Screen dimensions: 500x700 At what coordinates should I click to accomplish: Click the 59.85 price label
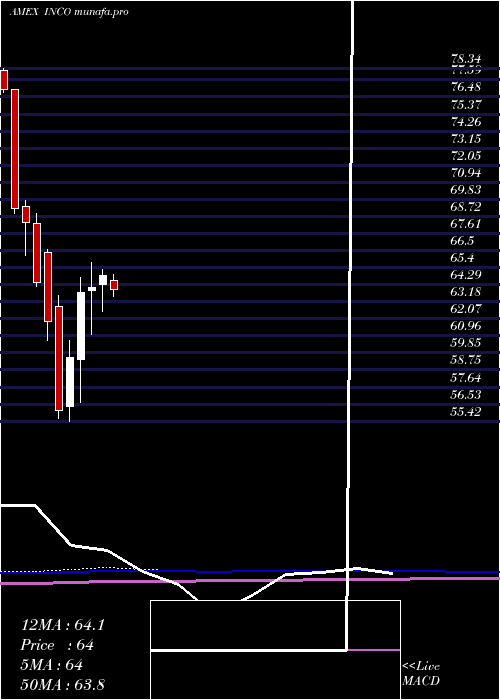466,343
